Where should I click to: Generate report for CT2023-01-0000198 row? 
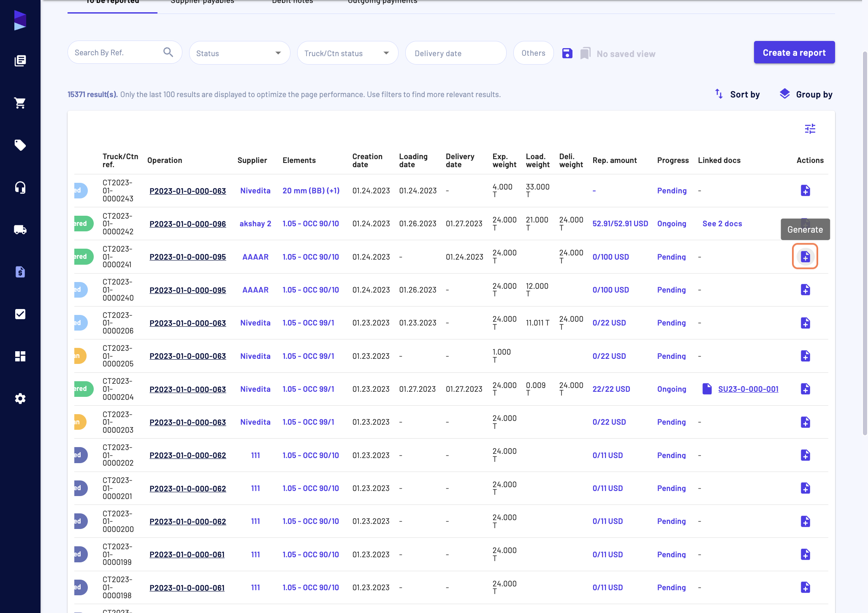(x=805, y=587)
